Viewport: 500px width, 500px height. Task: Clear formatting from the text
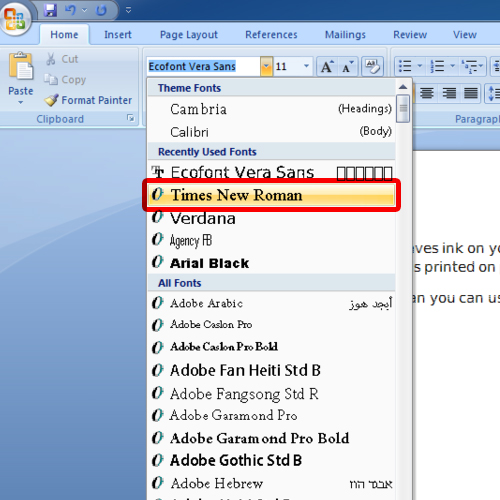coord(372,66)
